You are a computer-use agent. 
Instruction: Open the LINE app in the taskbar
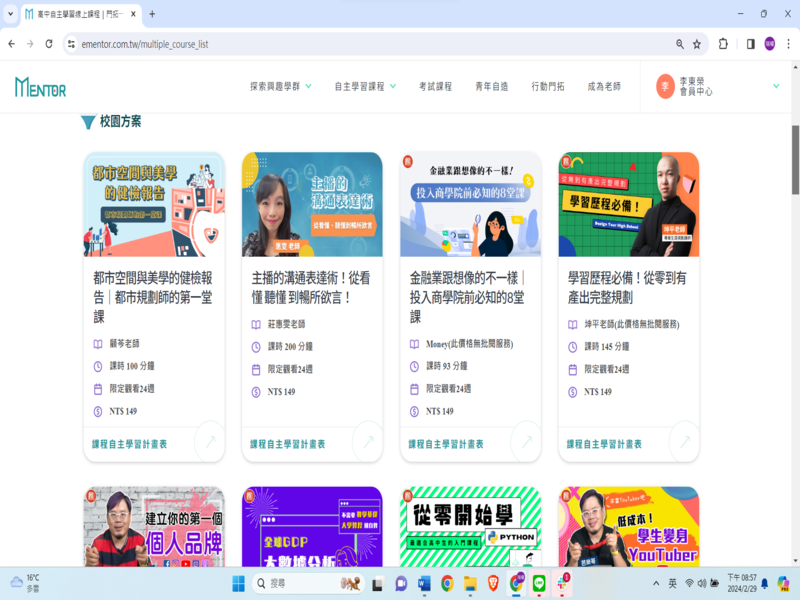click(539, 583)
